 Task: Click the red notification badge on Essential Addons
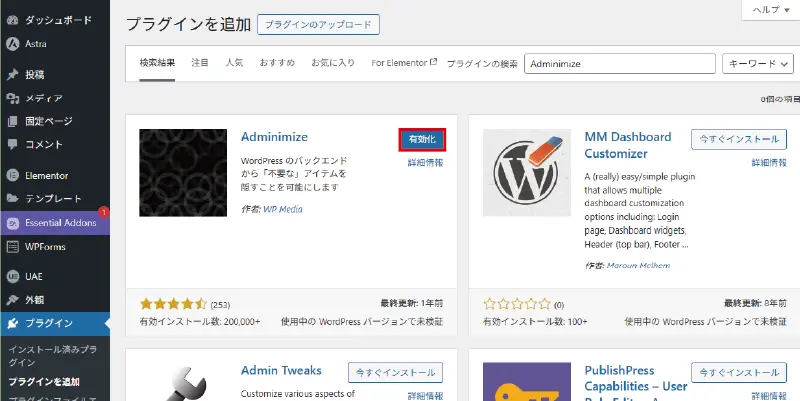(x=104, y=212)
